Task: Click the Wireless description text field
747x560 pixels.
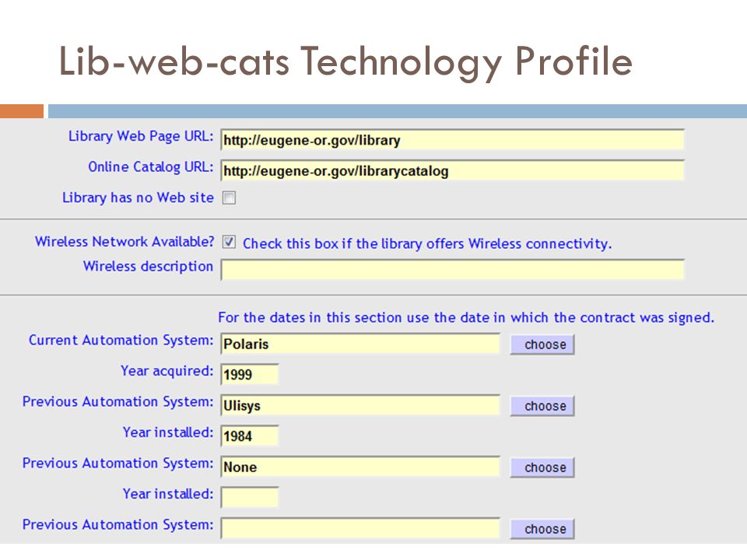Action: (452, 270)
